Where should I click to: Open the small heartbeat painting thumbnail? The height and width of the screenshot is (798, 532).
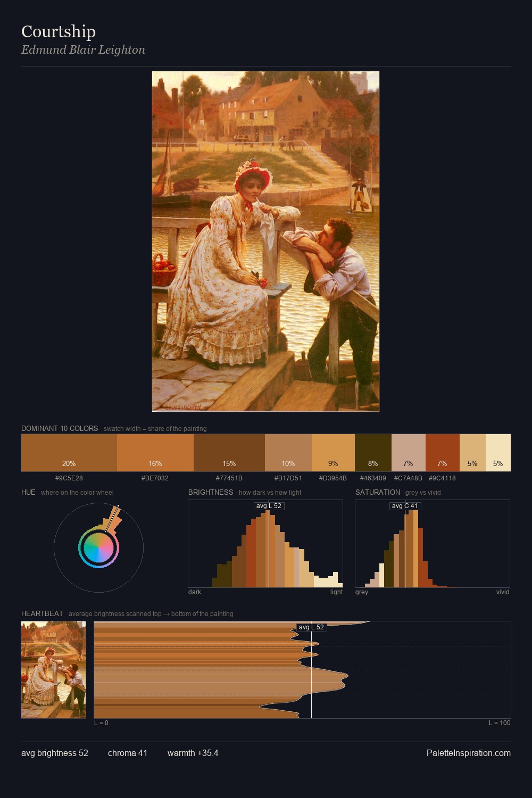[x=53, y=670]
